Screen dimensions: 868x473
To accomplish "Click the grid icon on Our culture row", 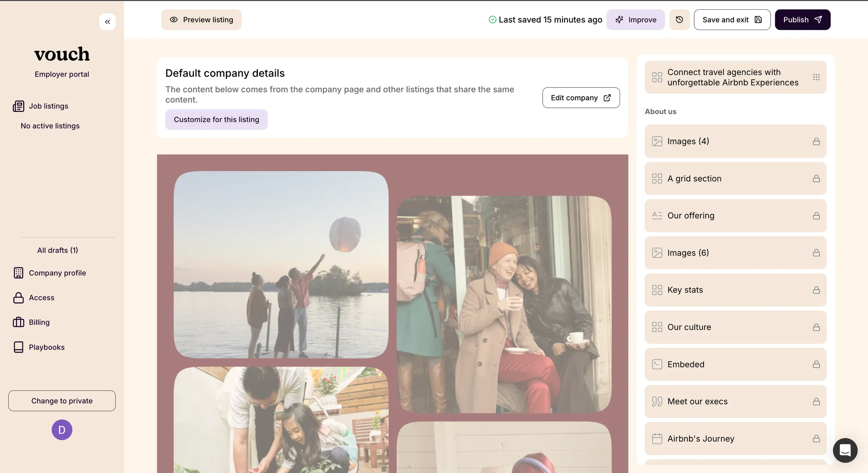I will tap(657, 327).
